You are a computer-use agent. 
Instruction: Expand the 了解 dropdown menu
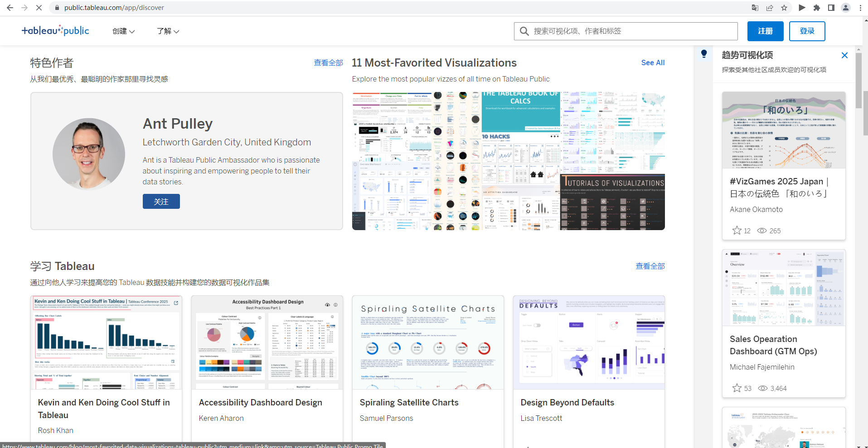click(168, 31)
